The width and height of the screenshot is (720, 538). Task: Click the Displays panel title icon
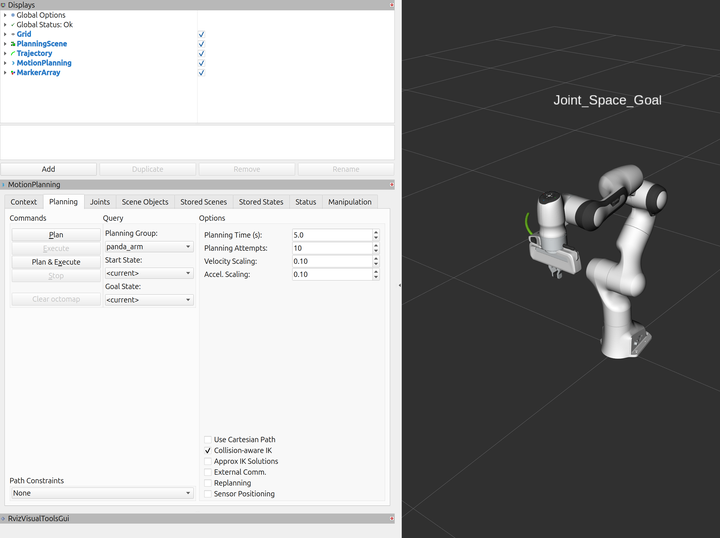[3, 5]
